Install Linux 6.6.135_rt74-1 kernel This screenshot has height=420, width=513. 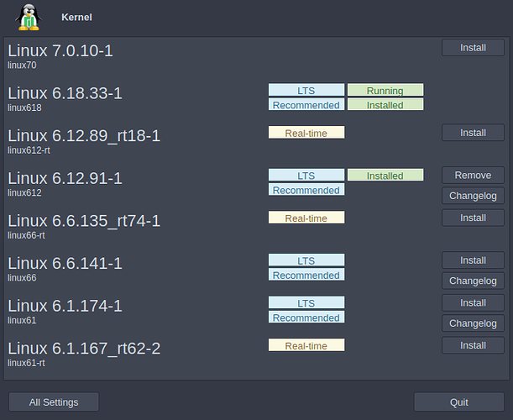473,218
